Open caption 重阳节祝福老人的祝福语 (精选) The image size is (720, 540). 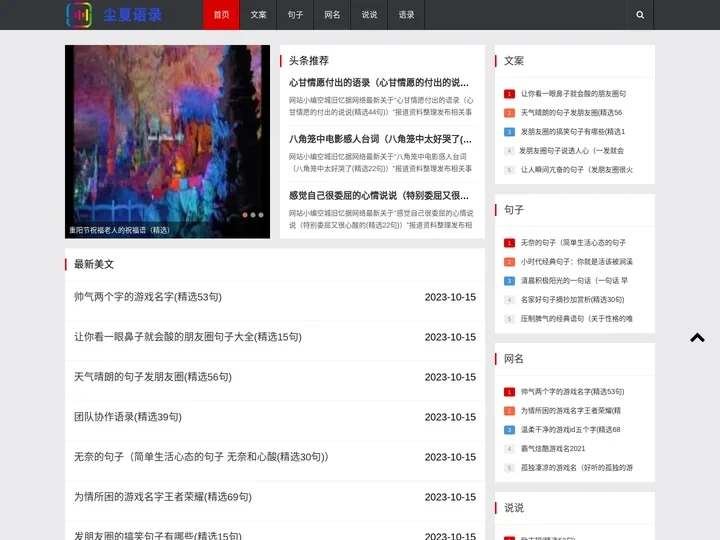click(119, 230)
